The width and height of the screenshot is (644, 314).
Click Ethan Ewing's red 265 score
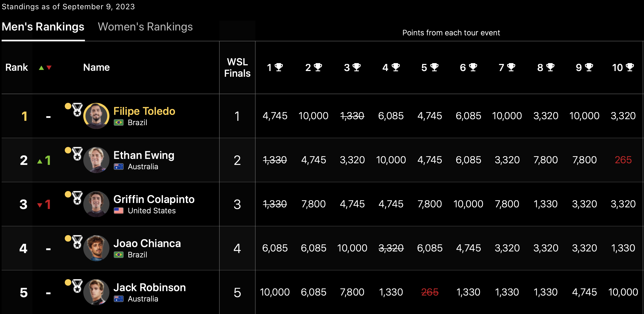coord(623,160)
